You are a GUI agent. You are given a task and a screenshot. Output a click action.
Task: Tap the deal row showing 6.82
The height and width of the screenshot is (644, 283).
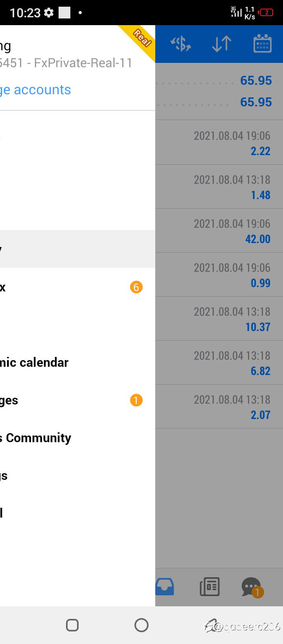pyautogui.click(x=219, y=362)
